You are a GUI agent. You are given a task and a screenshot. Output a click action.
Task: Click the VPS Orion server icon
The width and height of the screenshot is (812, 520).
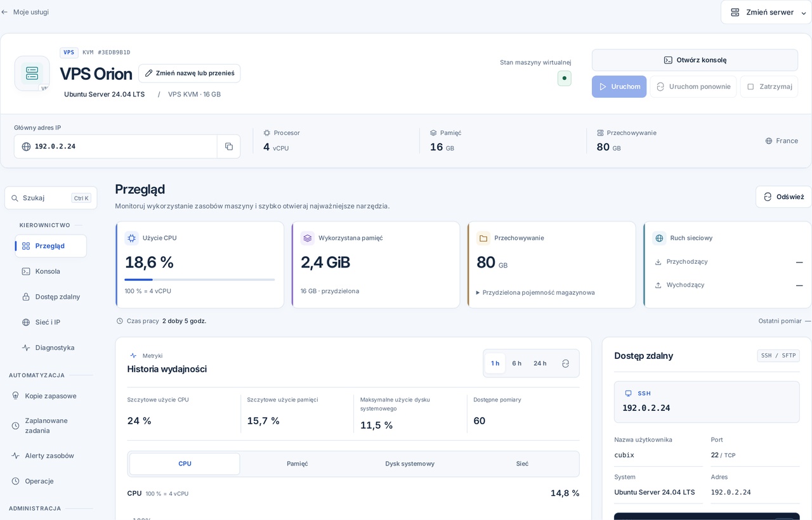(x=32, y=74)
